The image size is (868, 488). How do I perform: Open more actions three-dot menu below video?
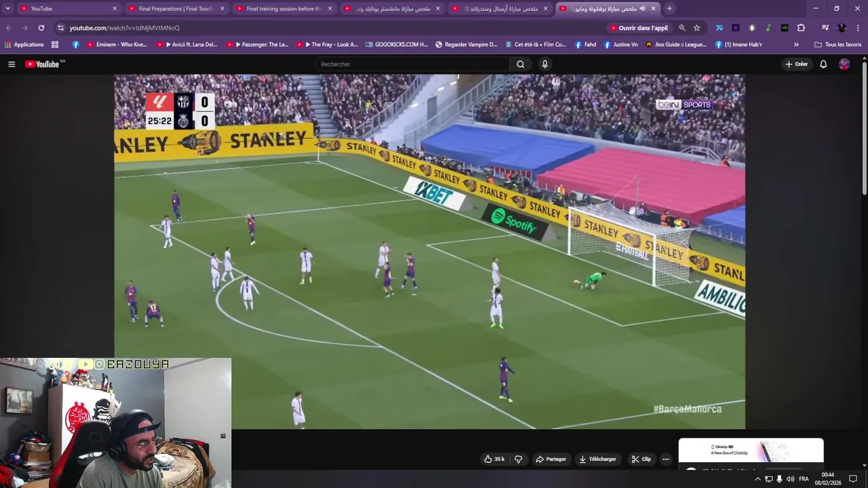[x=666, y=459]
